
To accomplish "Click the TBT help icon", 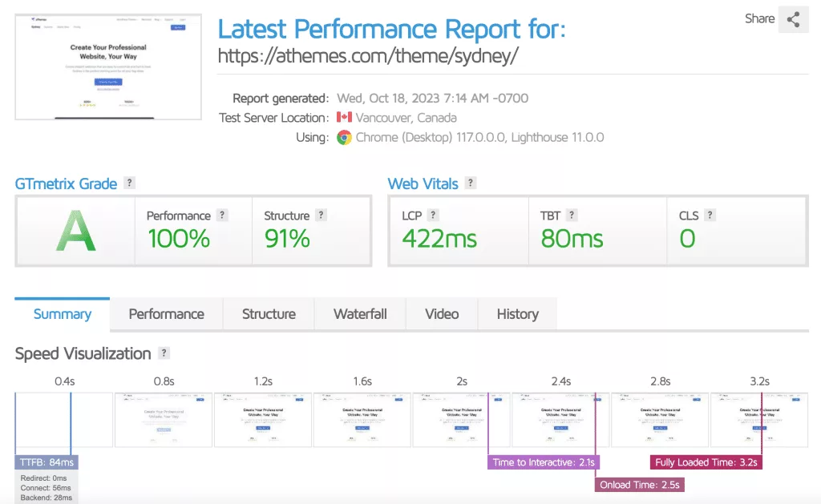I will tap(572, 215).
